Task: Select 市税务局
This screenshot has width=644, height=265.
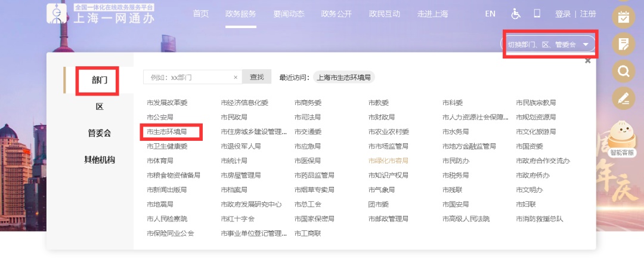Action: (x=456, y=175)
